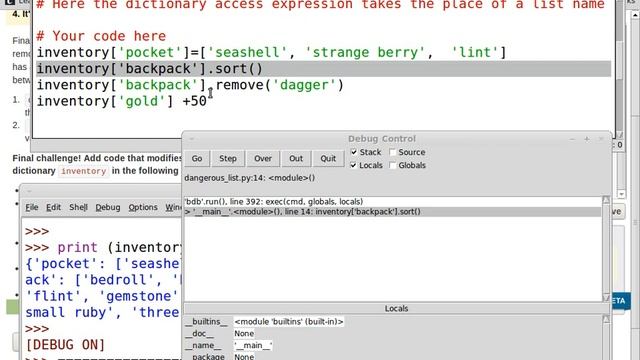Uncheck the Locals checkbox
The width and height of the screenshot is (640, 360).
click(x=354, y=165)
